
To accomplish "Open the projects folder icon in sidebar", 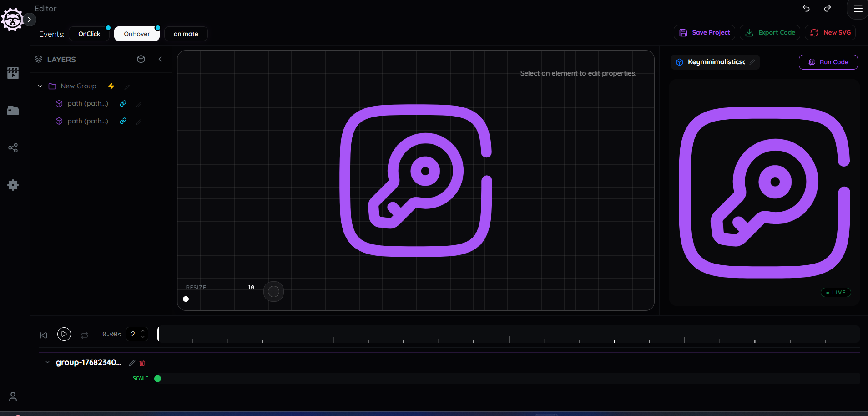I will coord(13,110).
